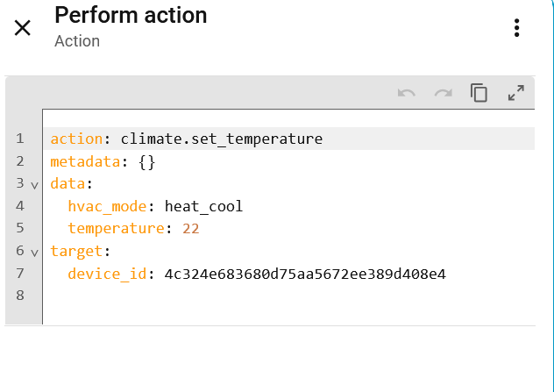Viewport: 554px width, 392px height.
Task: Select line number 1 in gutter
Action: (x=19, y=139)
